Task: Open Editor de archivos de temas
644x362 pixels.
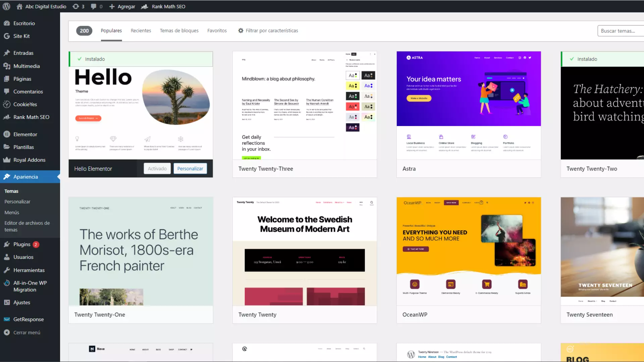Action: click(27, 226)
